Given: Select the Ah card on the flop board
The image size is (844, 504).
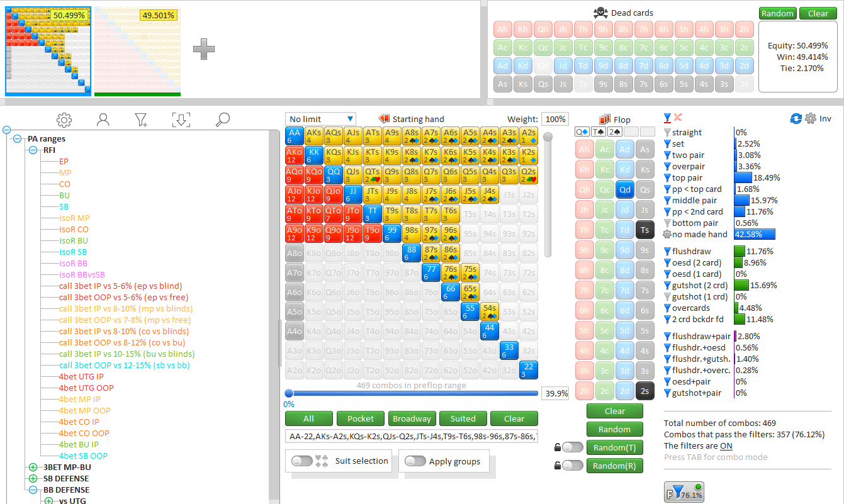Looking at the screenshot, I should click(x=585, y=149).
